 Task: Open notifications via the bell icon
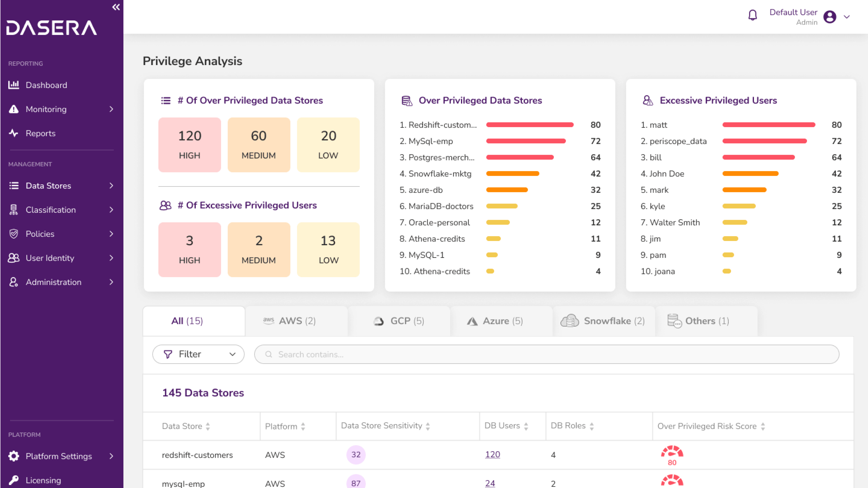[x=752, y=15]
